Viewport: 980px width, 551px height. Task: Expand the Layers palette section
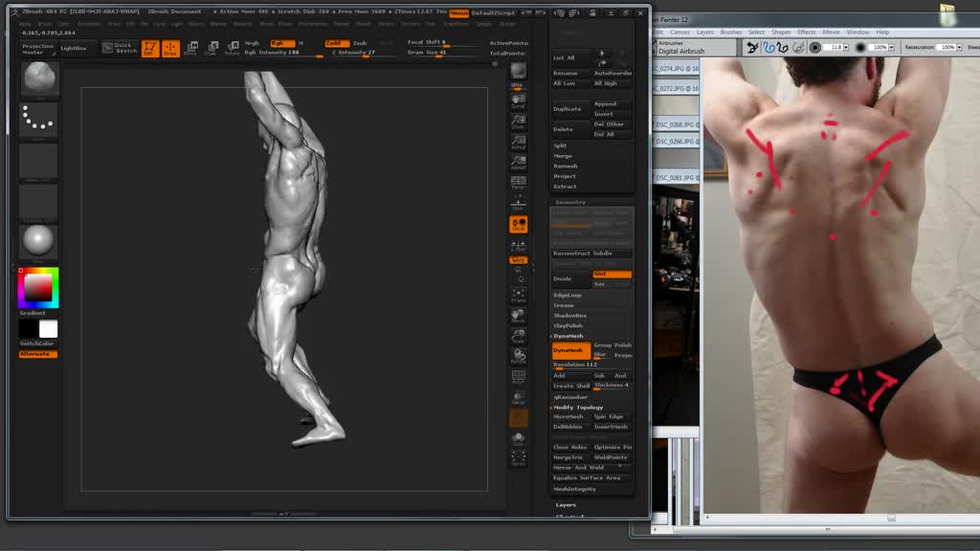[x=566, y=505]
